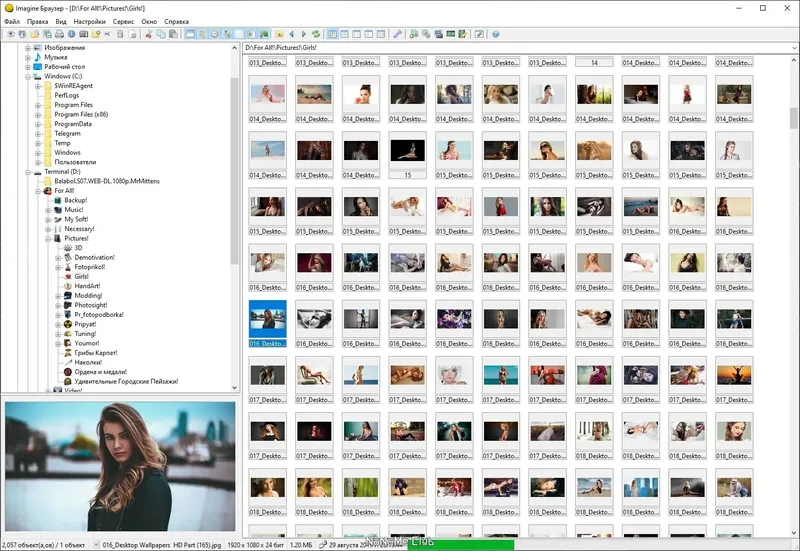Click the camera/slideshow icon in toolbar

(x=83, y=34)
